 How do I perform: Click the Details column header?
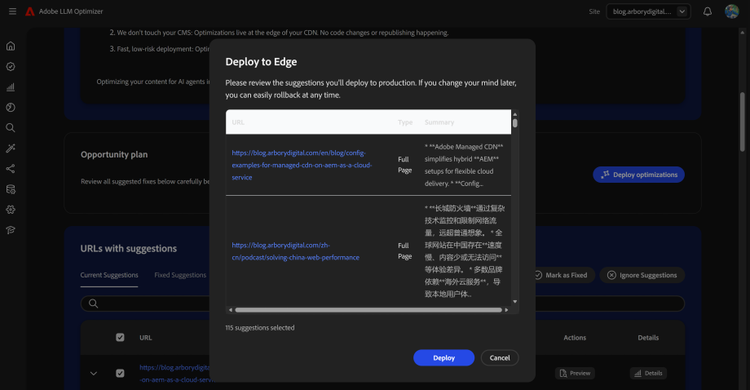tap(648, 337)
